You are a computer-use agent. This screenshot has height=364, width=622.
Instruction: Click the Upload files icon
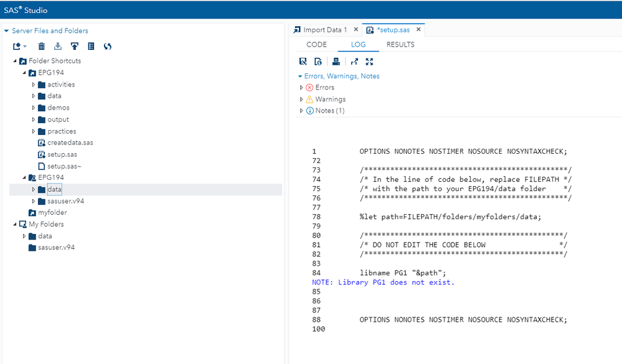pos(75,46)
